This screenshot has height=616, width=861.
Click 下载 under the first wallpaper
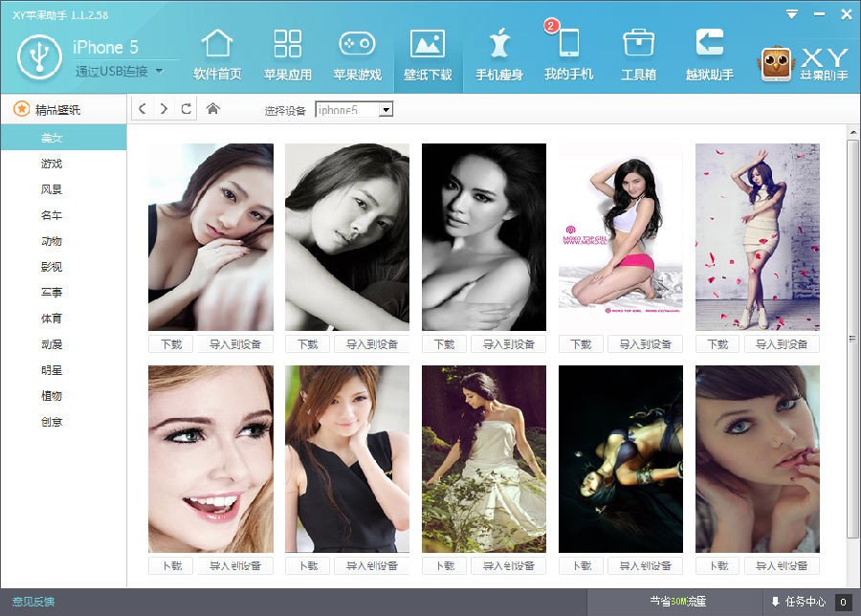coord(171,344)
